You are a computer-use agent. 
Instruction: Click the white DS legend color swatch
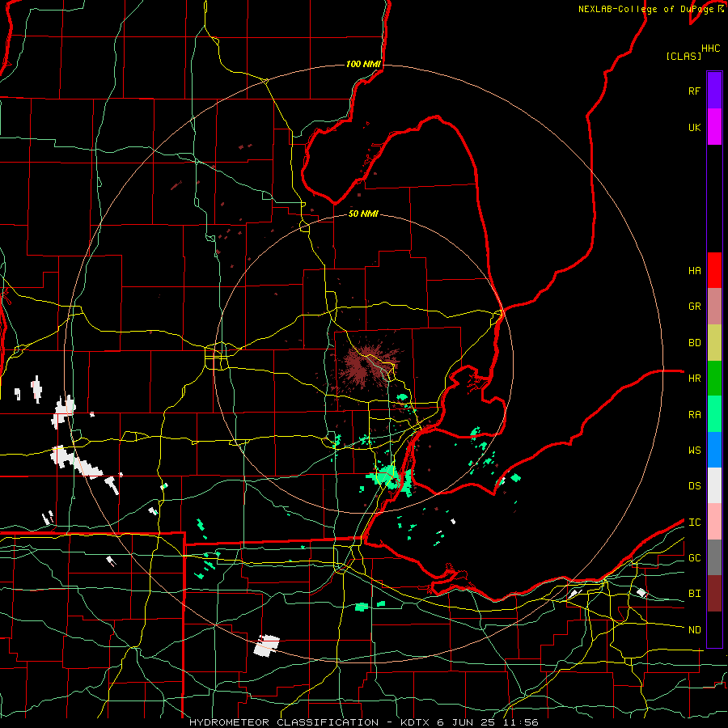(714, 485)
